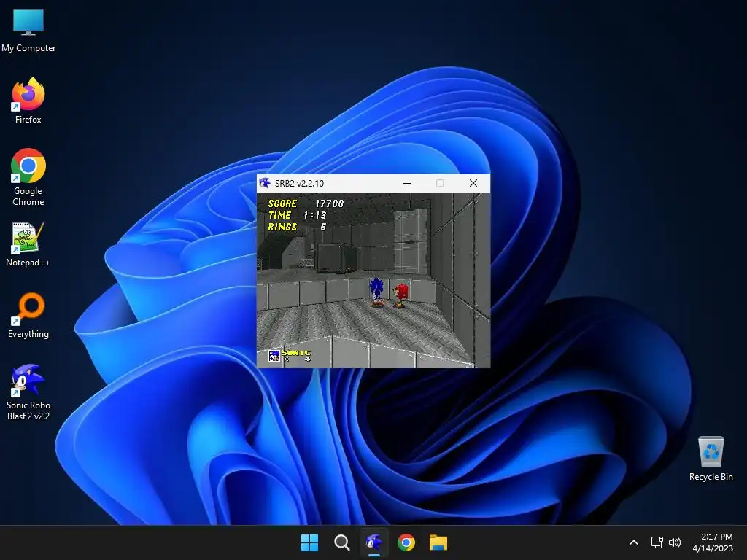Select the My Computer desktop icon
The height and width of the screenshot is (560, 747).
[28, 30]
